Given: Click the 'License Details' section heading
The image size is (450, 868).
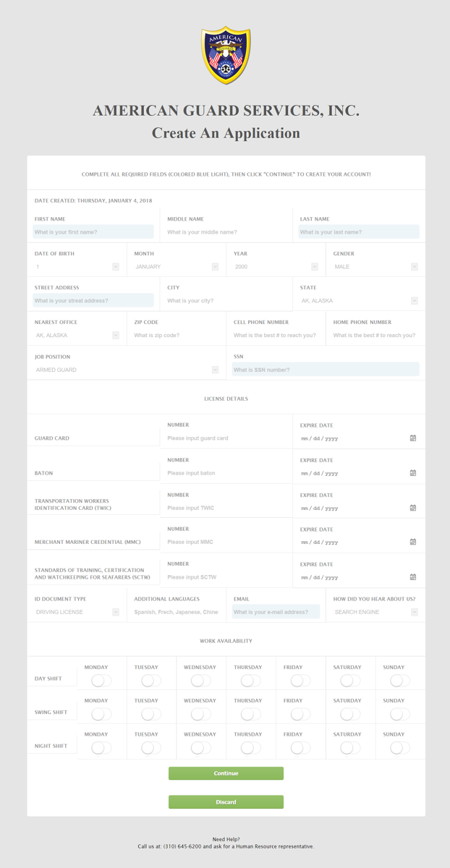Looking at the screenshot, I should coord(226,399).
